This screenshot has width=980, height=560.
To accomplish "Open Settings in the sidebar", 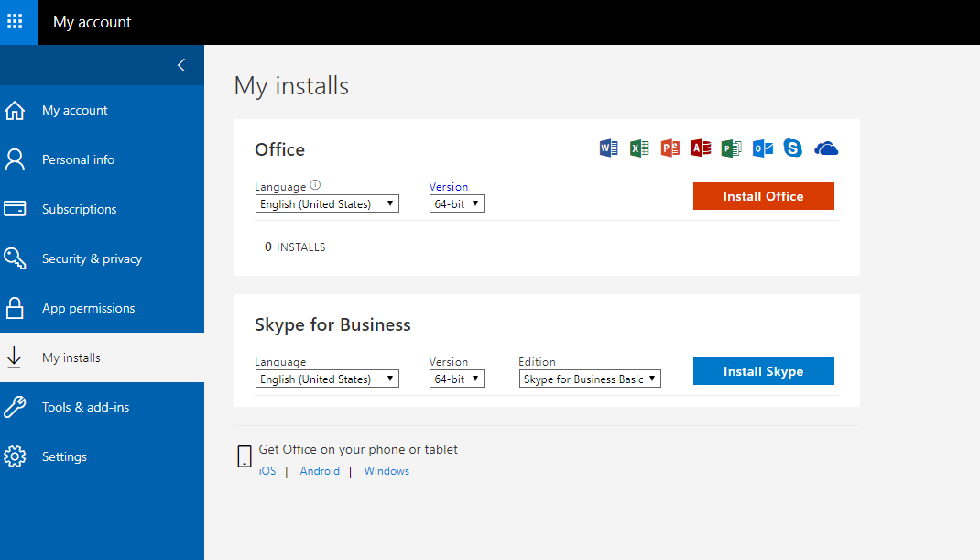I will point(102,456).
